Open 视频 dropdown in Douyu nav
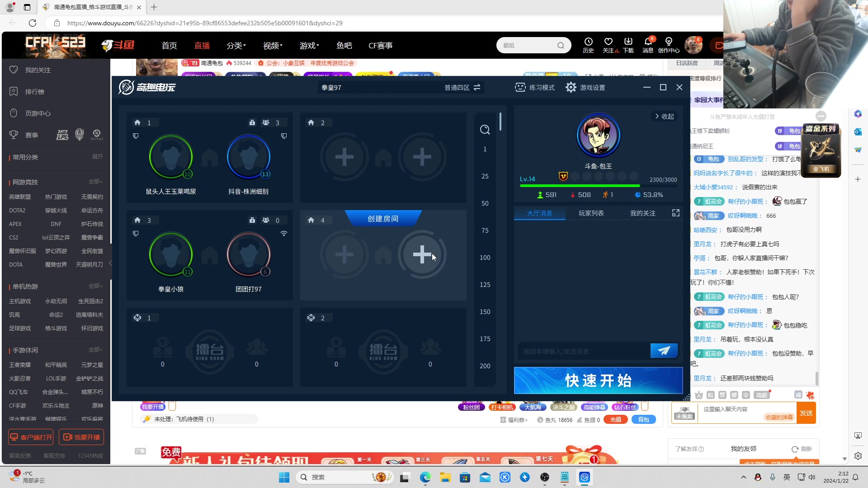This screenshot has width=868, height=488. click(273, 46)
